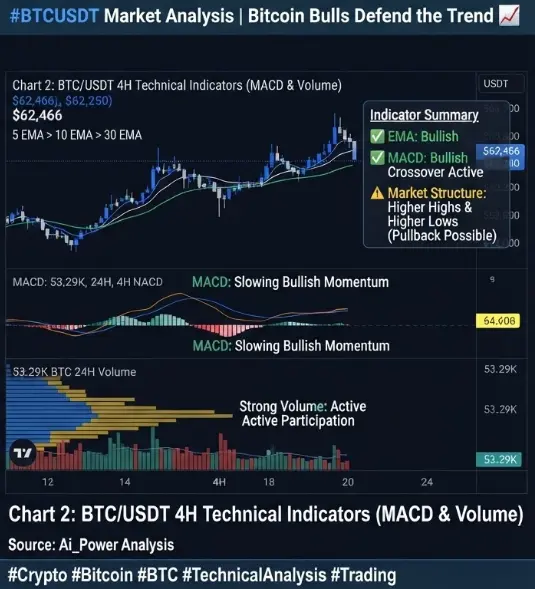
Task: Click the large white $62,466 price text
Action: pos(37,115)
